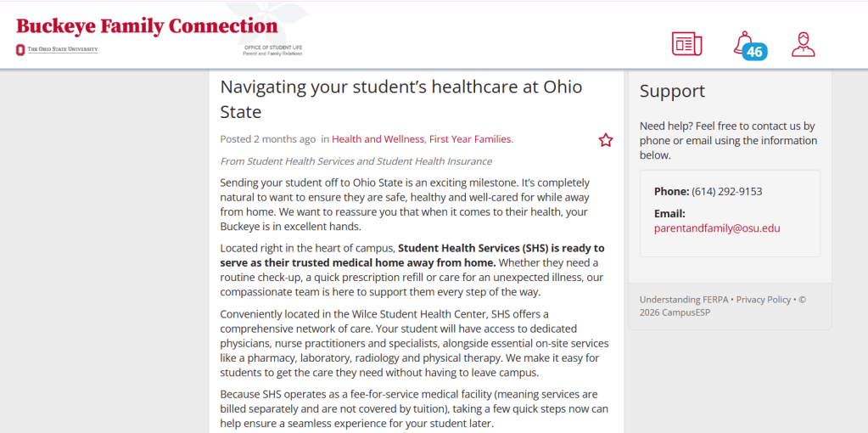The image size is (868, 433).
Task: Click the article headline about student healthcare
Action: pos(401,99)
